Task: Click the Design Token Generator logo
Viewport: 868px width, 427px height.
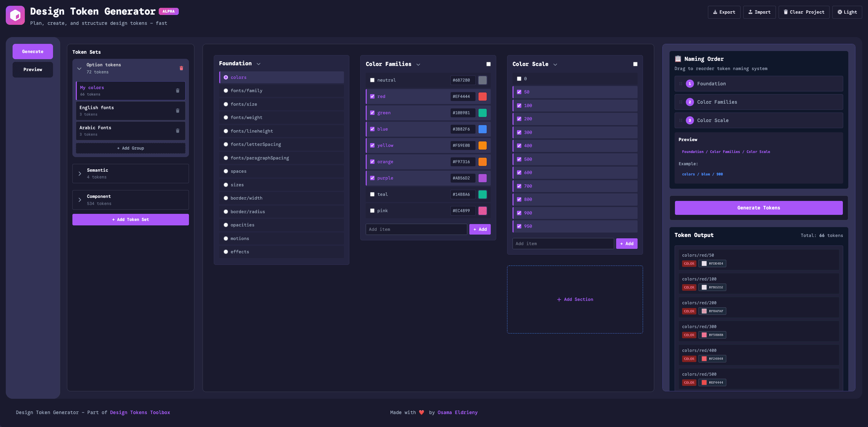Action: (15, 15)
